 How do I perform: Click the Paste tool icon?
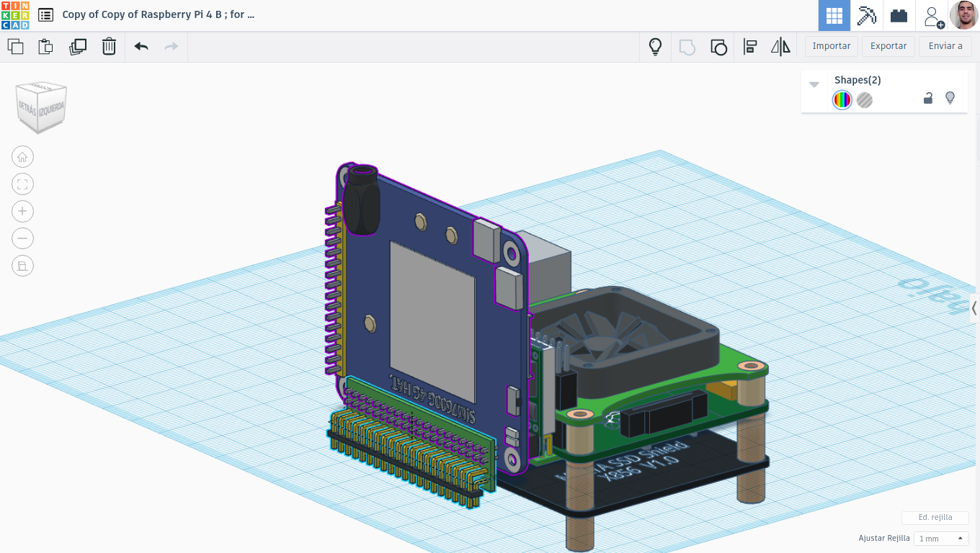click(45, 47)
